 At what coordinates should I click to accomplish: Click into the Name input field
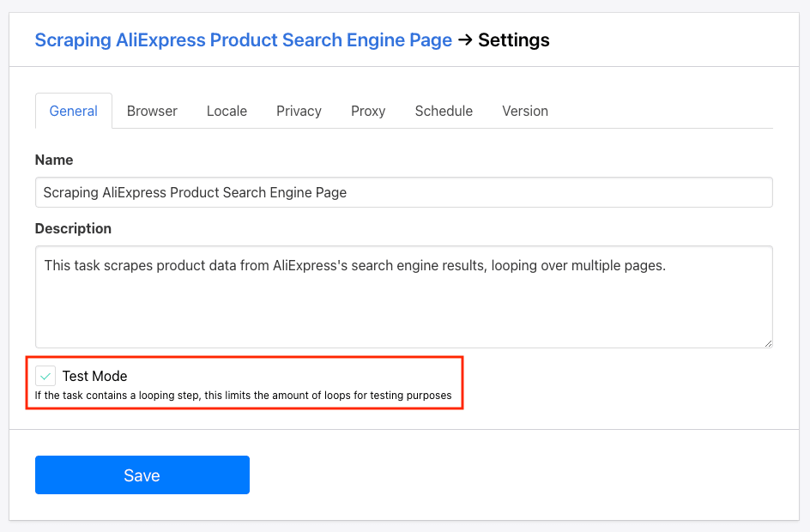point(404,192)
